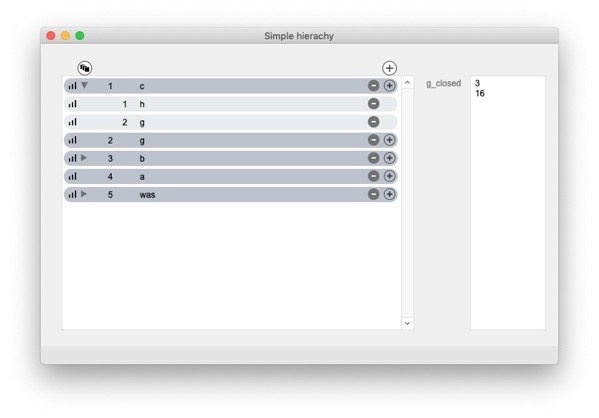
Task: Click the stacked-cards icon above the list
Action: click(85, 68)
